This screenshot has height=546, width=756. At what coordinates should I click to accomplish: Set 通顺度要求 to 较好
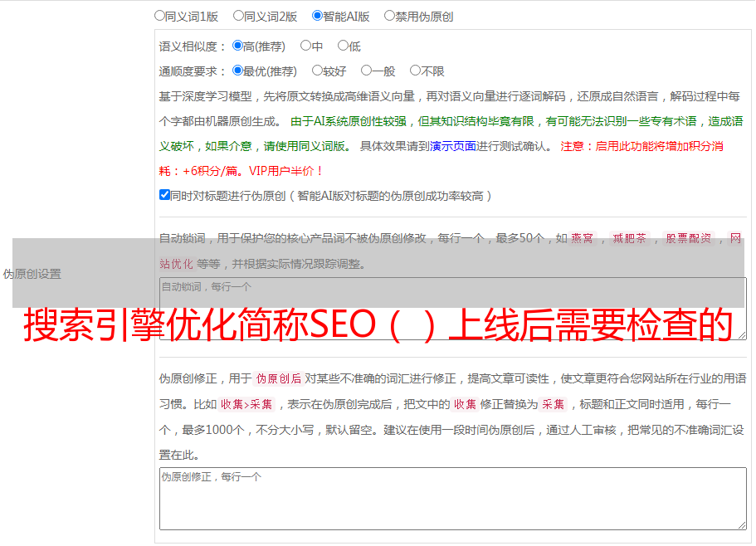[317, 71]
